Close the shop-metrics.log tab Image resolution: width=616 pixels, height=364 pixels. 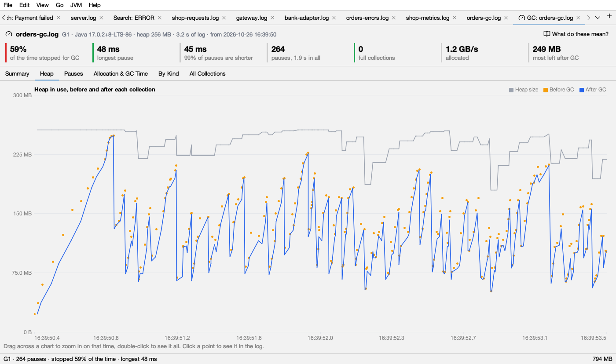click(455, 18)
